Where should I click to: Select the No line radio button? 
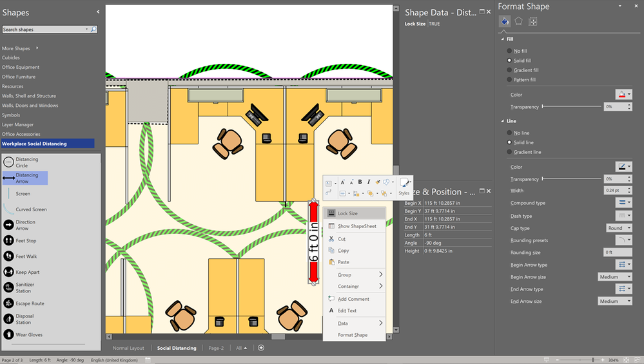509,133
